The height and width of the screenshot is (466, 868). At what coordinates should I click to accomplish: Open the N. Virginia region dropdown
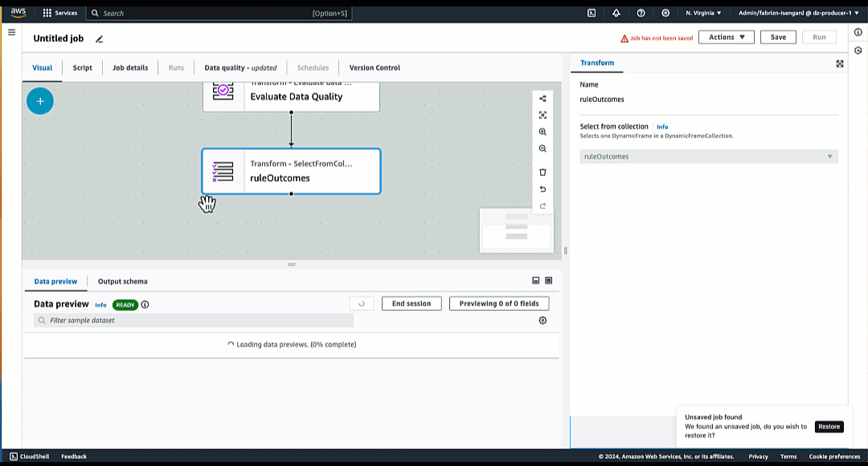coord(703,13)
